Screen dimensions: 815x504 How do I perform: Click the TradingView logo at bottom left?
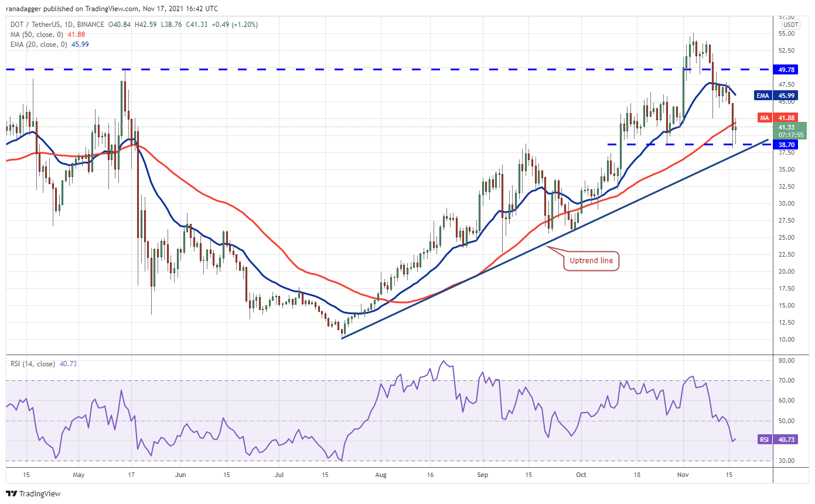33,493
